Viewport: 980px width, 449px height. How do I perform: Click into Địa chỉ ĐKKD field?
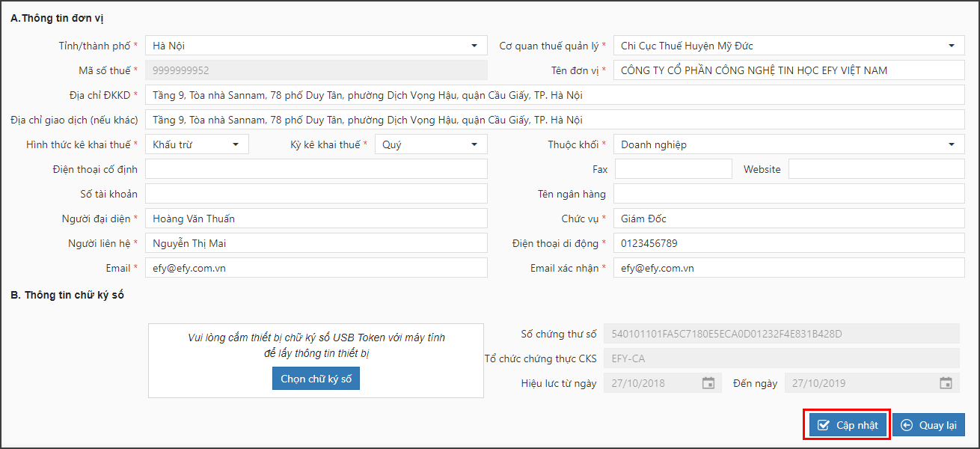554,95
